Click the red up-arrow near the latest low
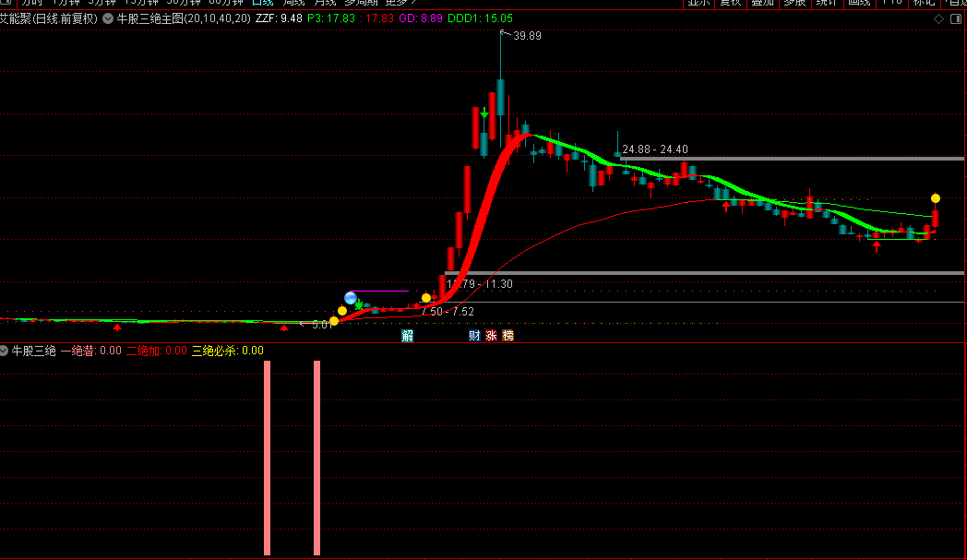967x560 pixels. (877, 246)
